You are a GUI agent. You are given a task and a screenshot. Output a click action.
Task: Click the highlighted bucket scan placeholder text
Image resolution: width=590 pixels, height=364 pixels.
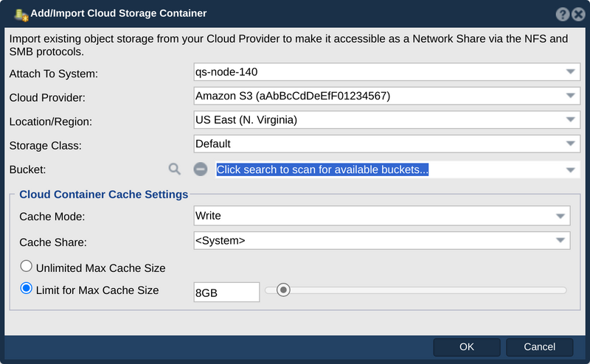click(322, 169)
